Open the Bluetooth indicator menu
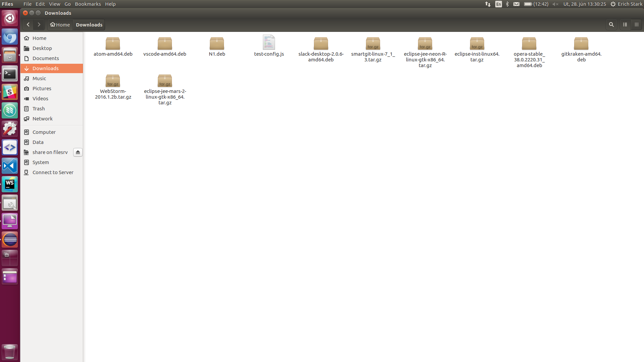 507,4
